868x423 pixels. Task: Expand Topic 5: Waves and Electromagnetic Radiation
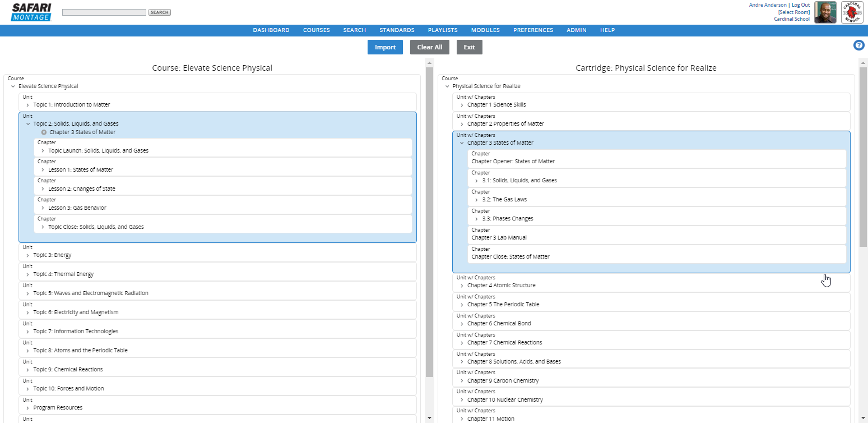click(x=27, y=293)
